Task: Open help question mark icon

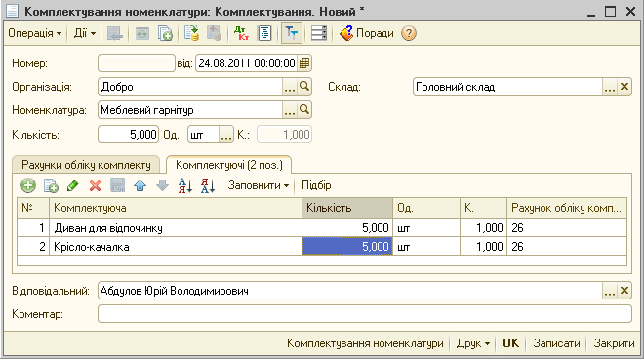Action: [409, 33]
